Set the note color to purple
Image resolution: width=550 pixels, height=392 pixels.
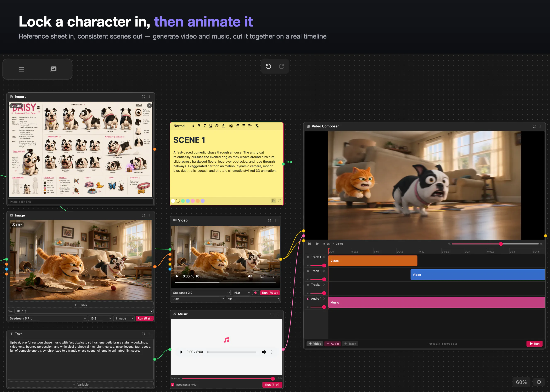point(203,201)
